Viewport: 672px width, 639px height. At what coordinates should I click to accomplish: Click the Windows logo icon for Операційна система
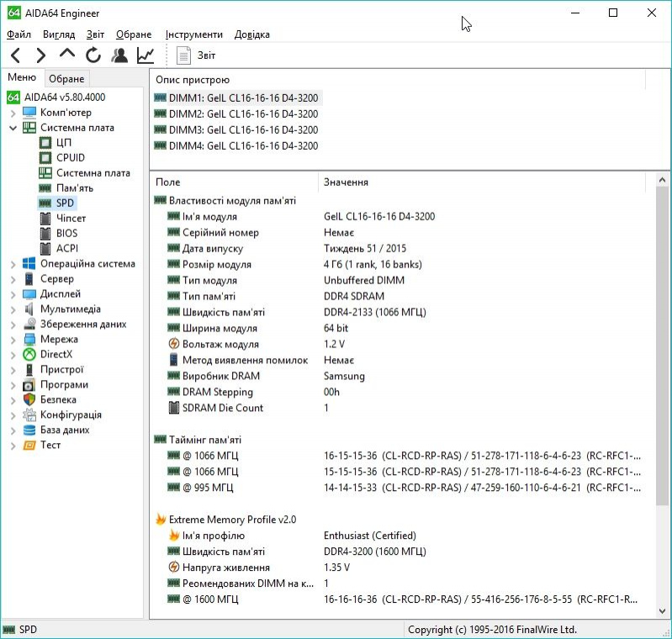point(29,263)
